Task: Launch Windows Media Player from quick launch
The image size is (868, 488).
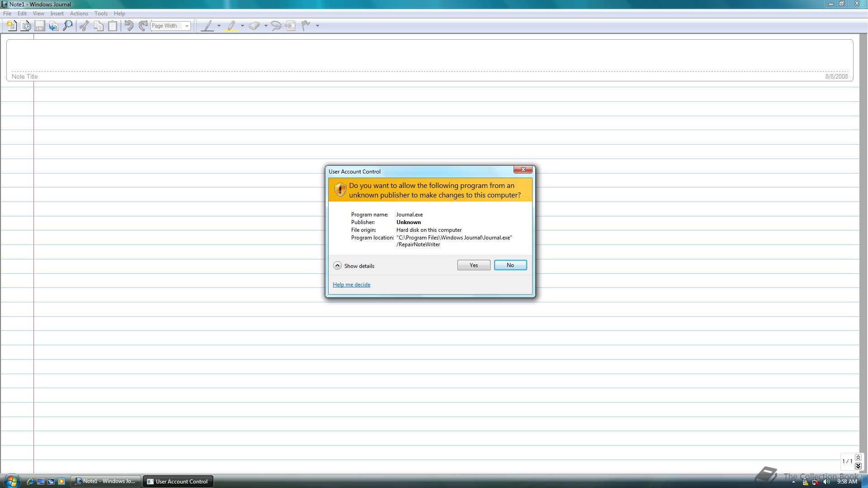Action: pos(61,482)
